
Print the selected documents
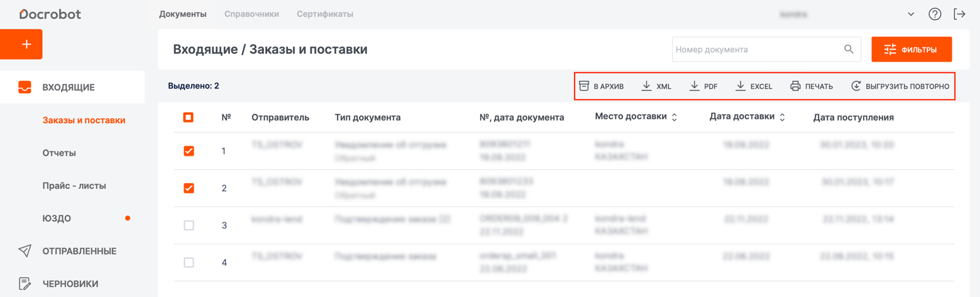tap(812, 86)
